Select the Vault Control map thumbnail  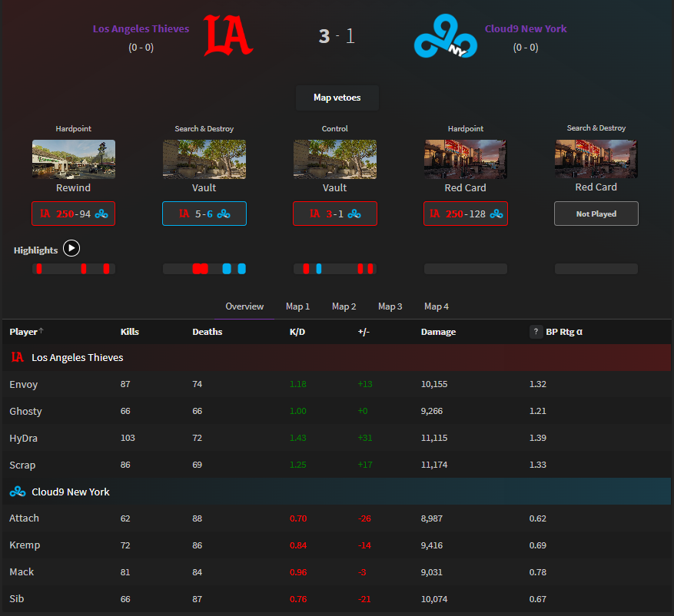[x=335, y=159]
